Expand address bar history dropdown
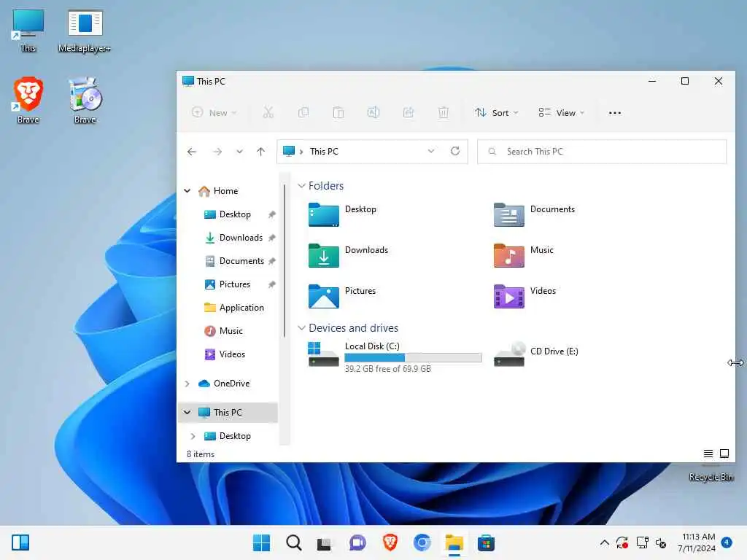Image resolution: width=747 pixels, height=560 pixels. [x=430, y=151]
